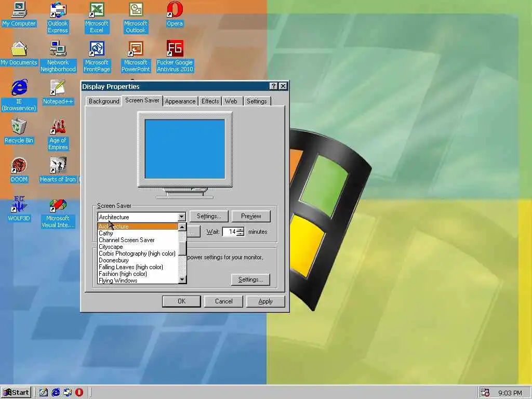Click the Preview button
Screen dimensions: 532x399
(x=251, y=216)
